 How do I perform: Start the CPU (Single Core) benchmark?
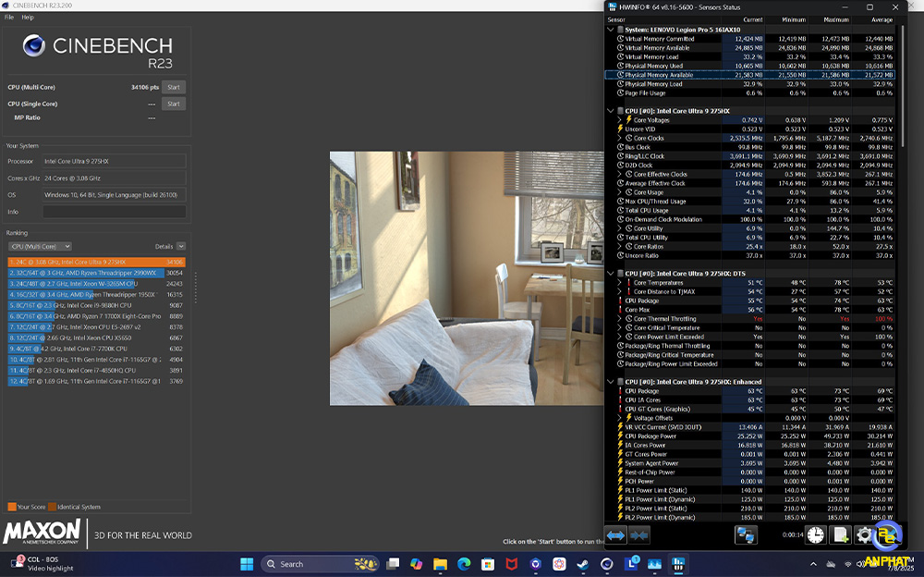click(x=174, y=104)
